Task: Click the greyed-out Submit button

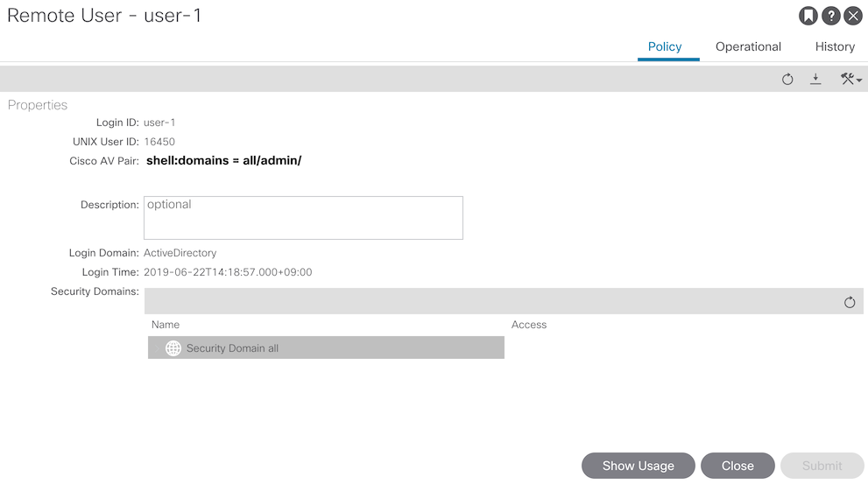Action: (822, 466)
